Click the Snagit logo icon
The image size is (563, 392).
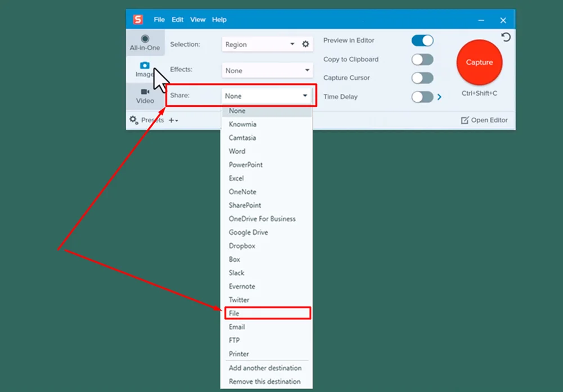[x=138, y=20]
